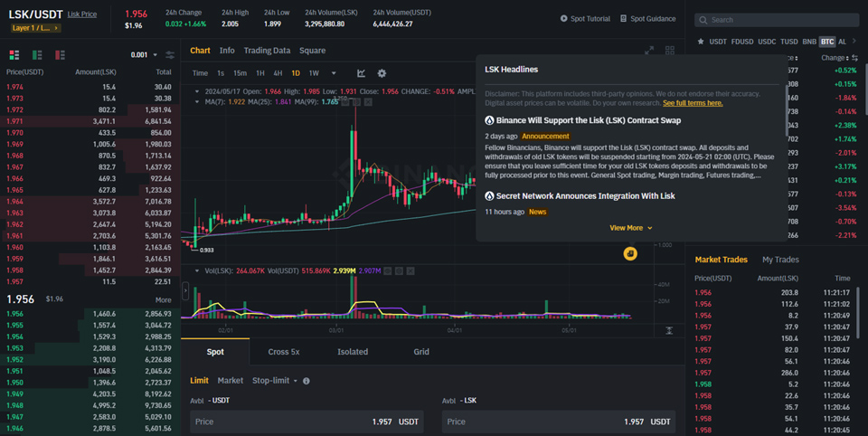This screenshot has height=436, width=868.
Task: Click the buy Price input field
Action: tap(307, 422)
